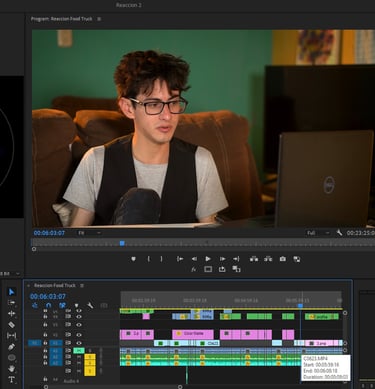Viewport: 375px width, 389px height.
Task: Close the Reaccion Food Truck timeline tab
Action: click(28, 286)
